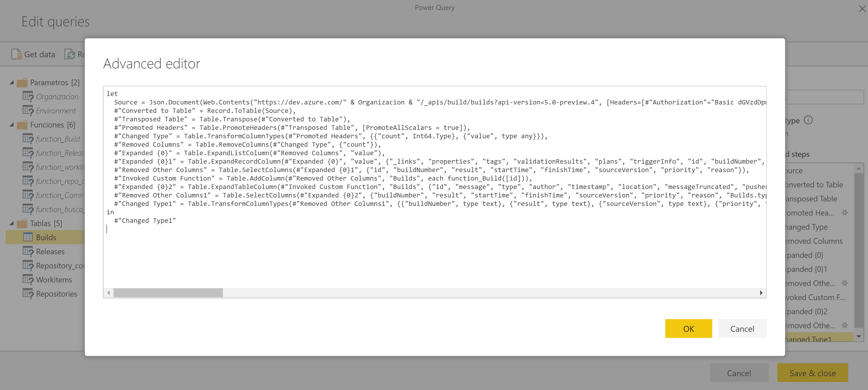Click the function_Build query icon
This screenshot has height=390, width=868.
(x=28, y=139)
